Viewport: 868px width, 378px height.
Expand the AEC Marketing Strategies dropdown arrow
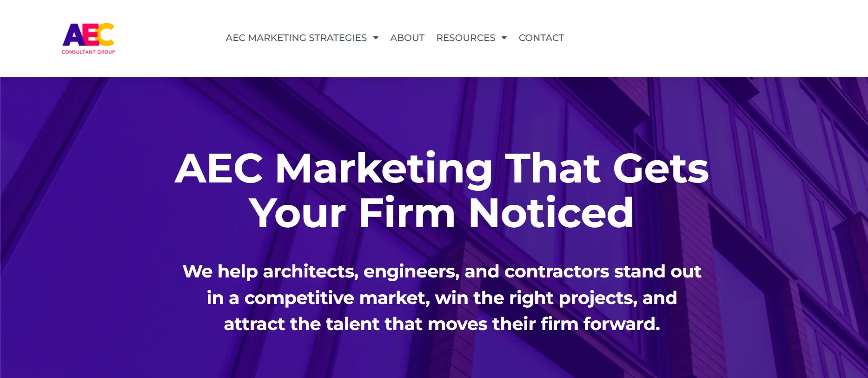pyautogui.click(x=375, y=38)
